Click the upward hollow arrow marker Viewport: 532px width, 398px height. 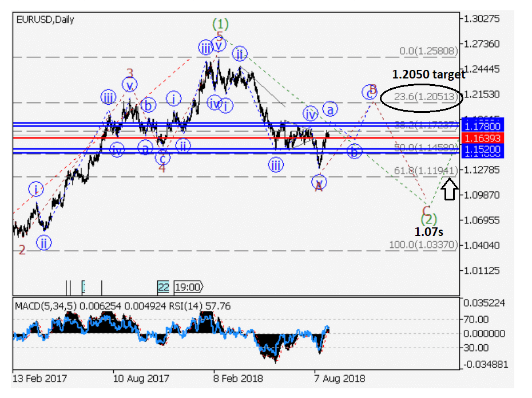pos(450,190)
